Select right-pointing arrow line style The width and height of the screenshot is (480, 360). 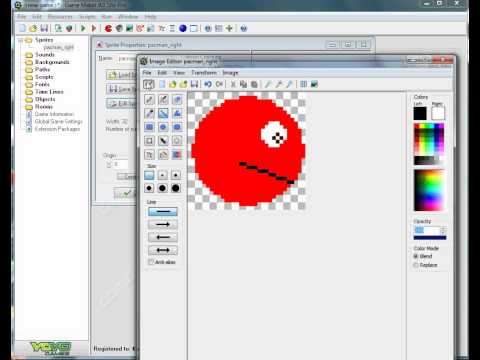(163, 224)
